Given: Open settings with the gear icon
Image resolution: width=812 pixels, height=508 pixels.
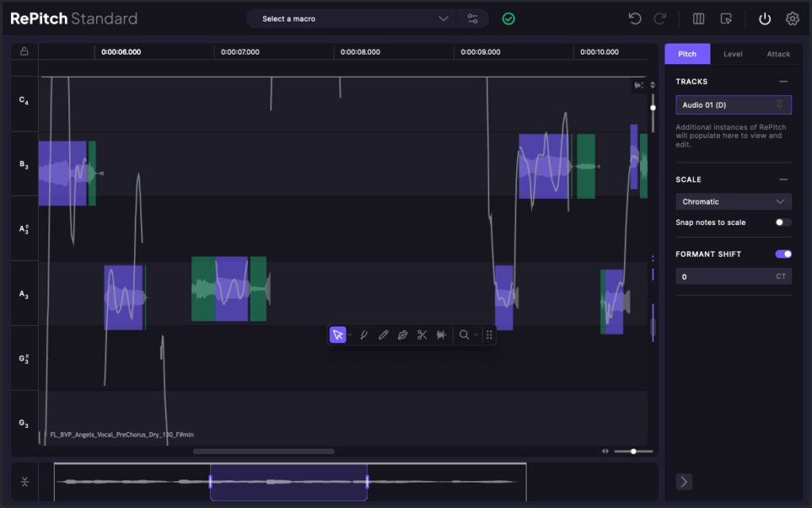Looking at the screenshot, I should point(792,19).
